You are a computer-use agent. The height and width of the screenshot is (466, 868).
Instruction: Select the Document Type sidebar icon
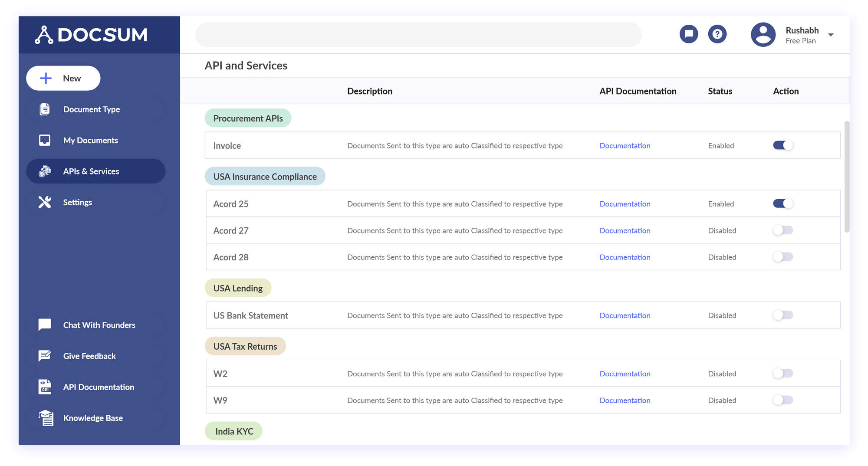44,109
